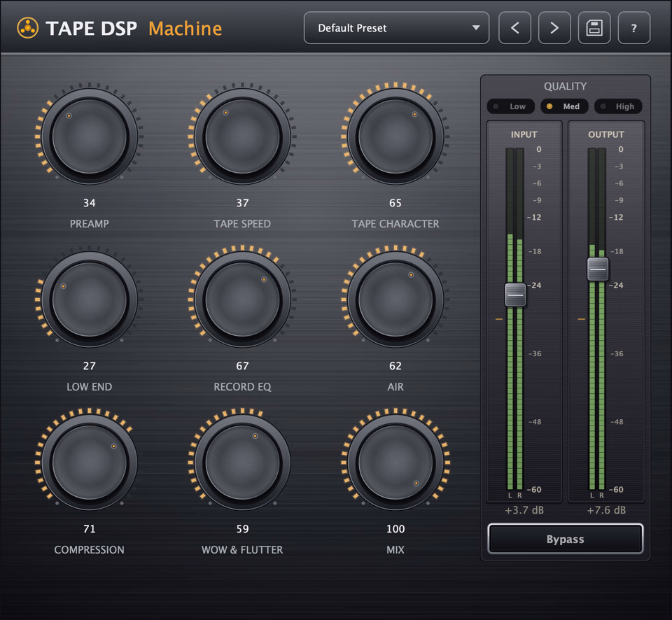Viewport: 672px width, 620px height.
Task: Click the Air value 62
Action: (395, 366)
